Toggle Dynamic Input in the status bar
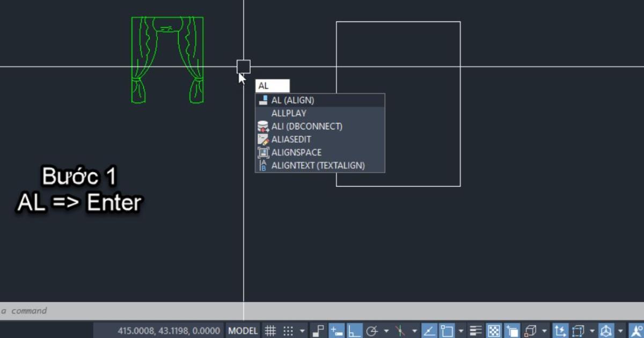 [x=333, y=330]
